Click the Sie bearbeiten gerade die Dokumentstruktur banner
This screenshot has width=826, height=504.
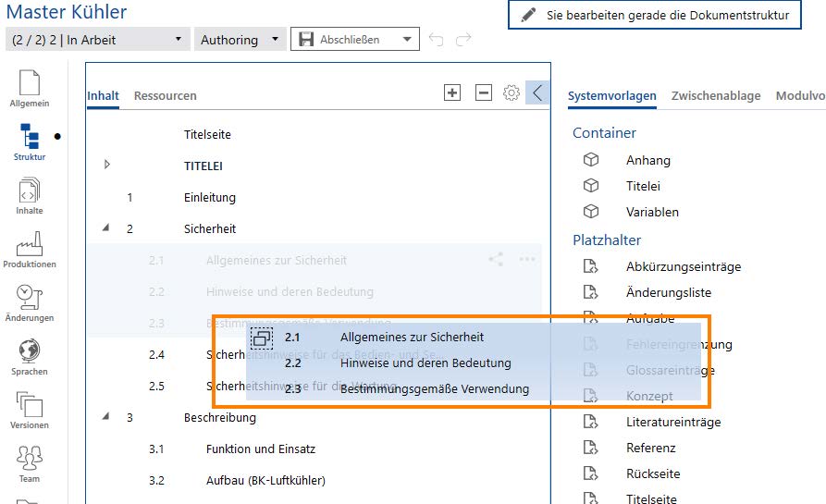coord(655,15)
